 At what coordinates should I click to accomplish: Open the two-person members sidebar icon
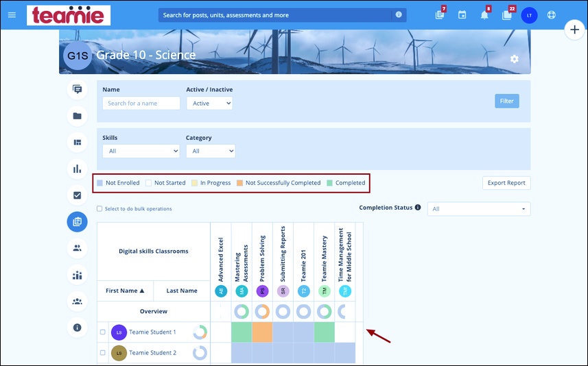click(78, 248)
